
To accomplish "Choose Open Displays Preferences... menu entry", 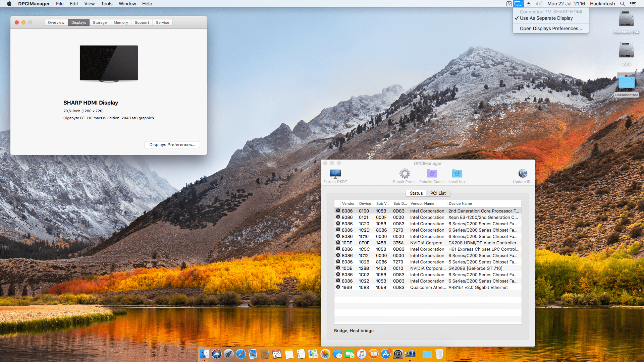I will point(550,28).
